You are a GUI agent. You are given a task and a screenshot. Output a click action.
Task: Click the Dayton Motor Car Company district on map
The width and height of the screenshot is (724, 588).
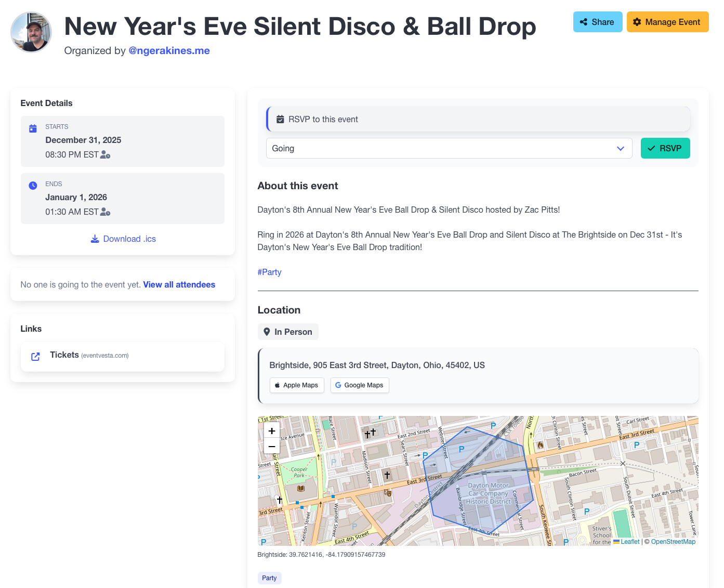tap(488, 494)
